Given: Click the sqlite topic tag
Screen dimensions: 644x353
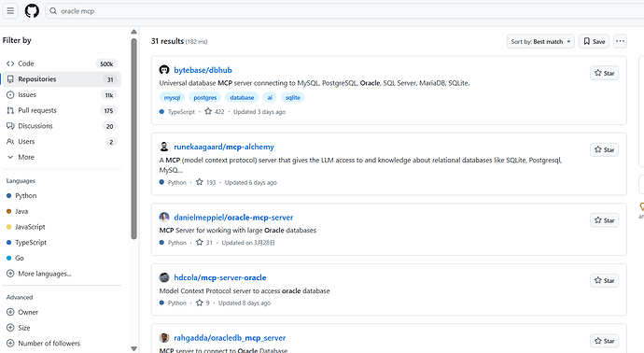Looking at the screenshot, I should (x=293, y=98).
